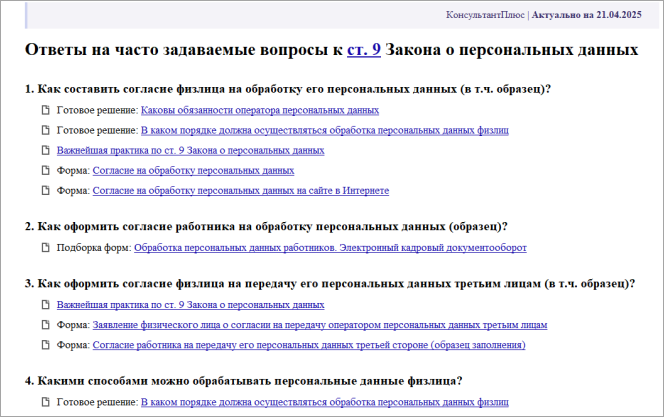Open "В каком порядке" link under question 4

(324, 402)
